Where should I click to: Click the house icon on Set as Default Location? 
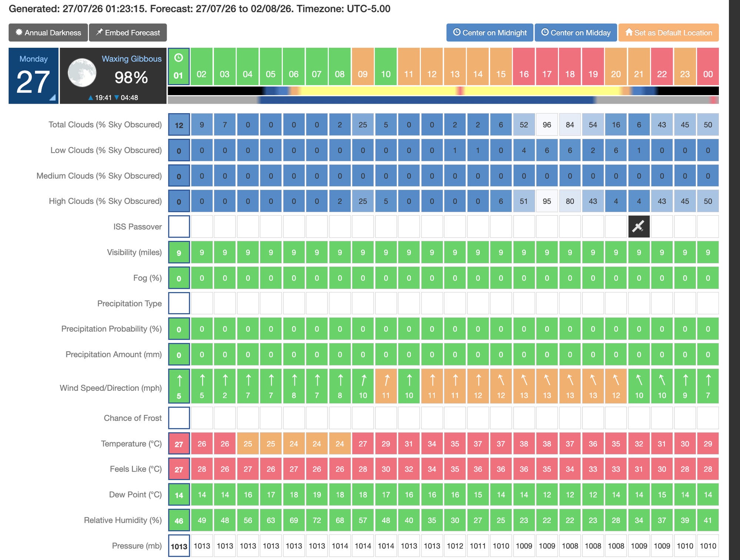[629, 32]
